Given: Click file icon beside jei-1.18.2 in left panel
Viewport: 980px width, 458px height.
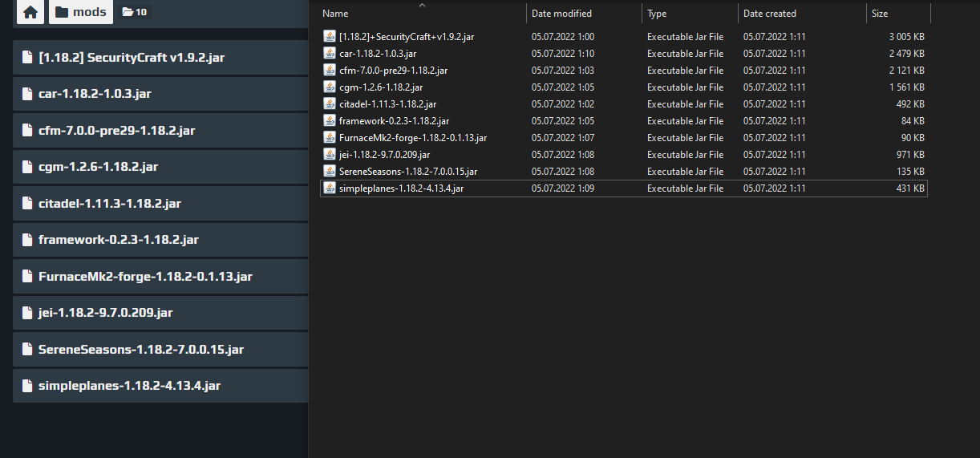Looking at the screenshot, I should click(x=27, y=313).
